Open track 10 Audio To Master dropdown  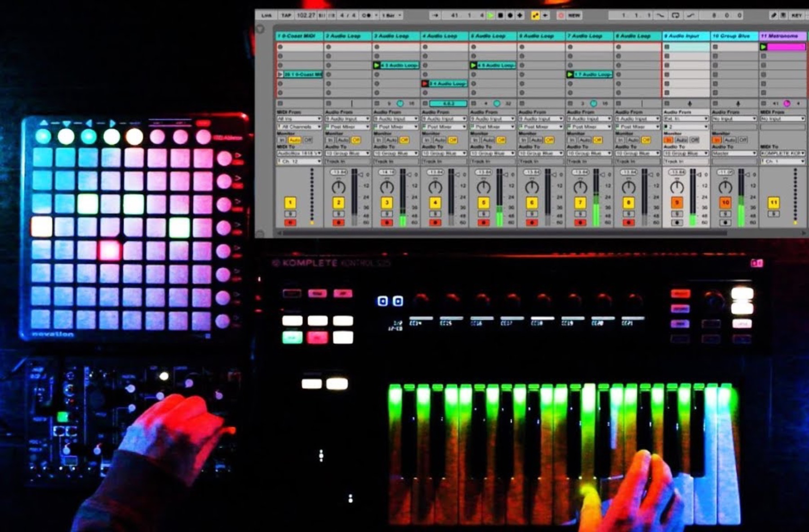pos(734,153)
